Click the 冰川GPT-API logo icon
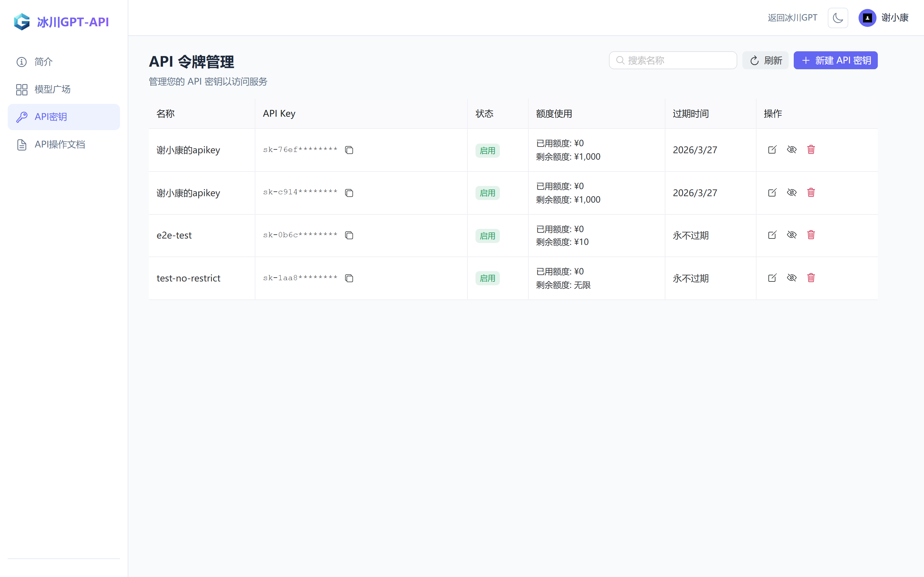The height and width of the screenshot is (577, 924). 22,22
